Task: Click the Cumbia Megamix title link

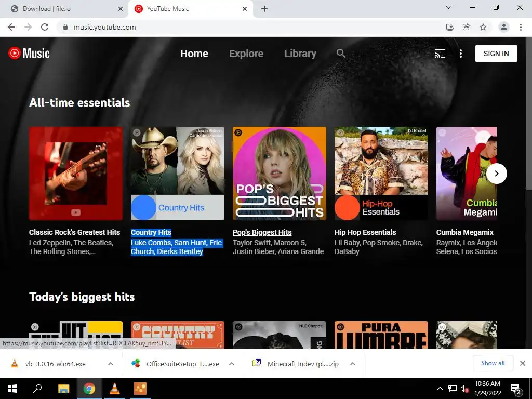Action: coord(465,232)
